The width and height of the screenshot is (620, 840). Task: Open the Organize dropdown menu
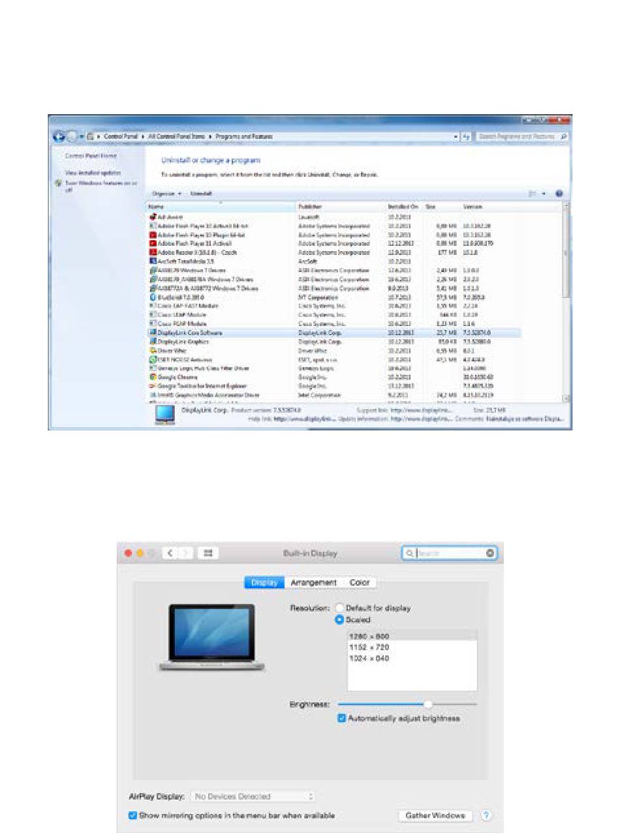coord(166,194)
